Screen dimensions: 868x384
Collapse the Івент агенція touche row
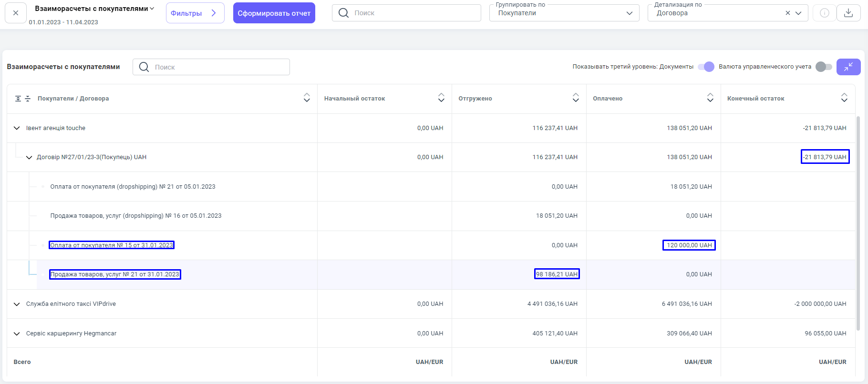17,128
